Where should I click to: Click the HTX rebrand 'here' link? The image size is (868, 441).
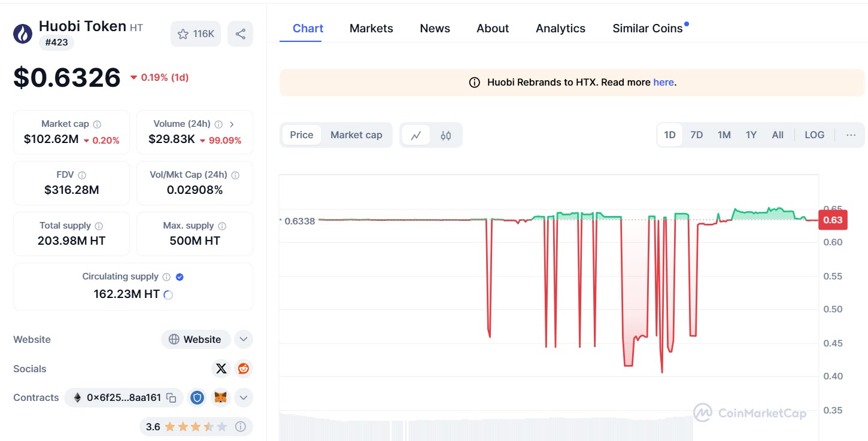pos(664,82)
